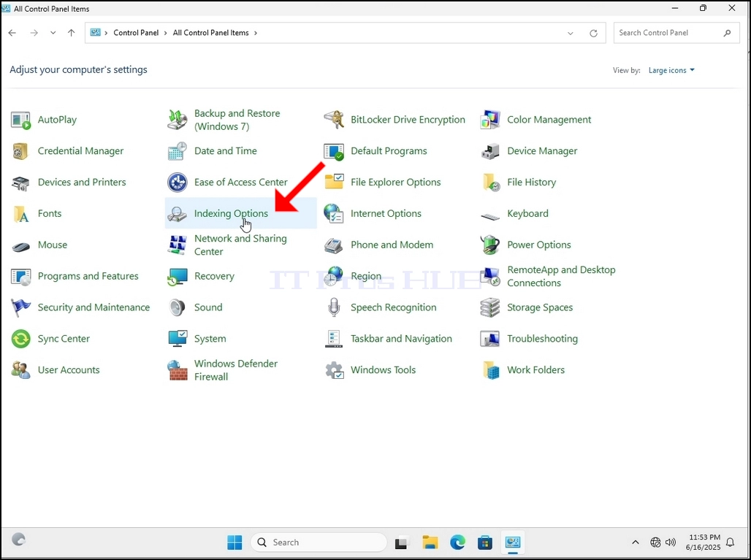Open the View by Large icons dropdown
751x560 pixels.
[x=671, y=70]
